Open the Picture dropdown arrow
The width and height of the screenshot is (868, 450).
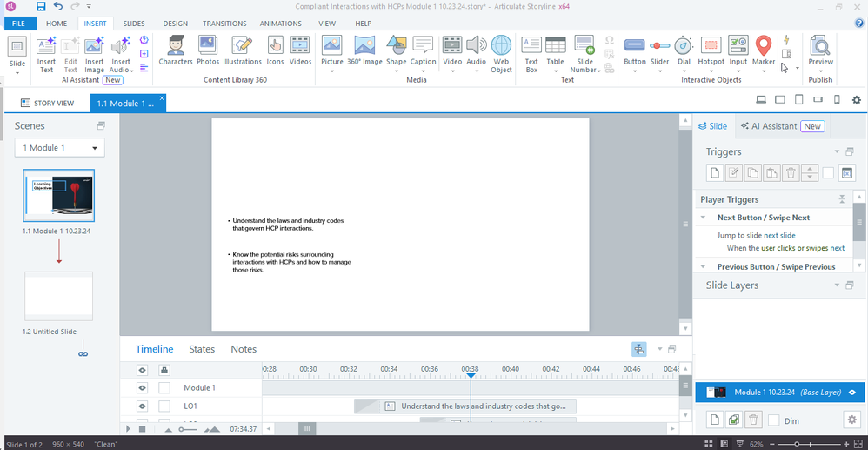pyautogui.click(x=331, y=71)
